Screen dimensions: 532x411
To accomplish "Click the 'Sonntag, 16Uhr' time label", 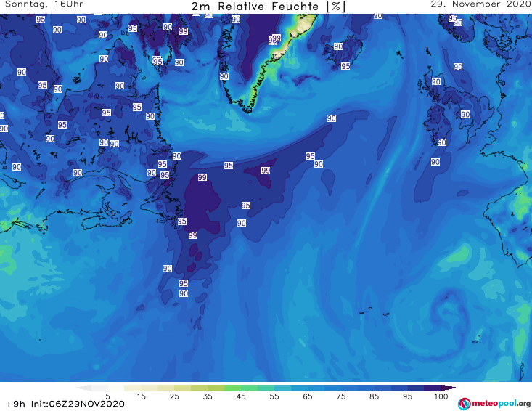I will (x=44, y=4).
